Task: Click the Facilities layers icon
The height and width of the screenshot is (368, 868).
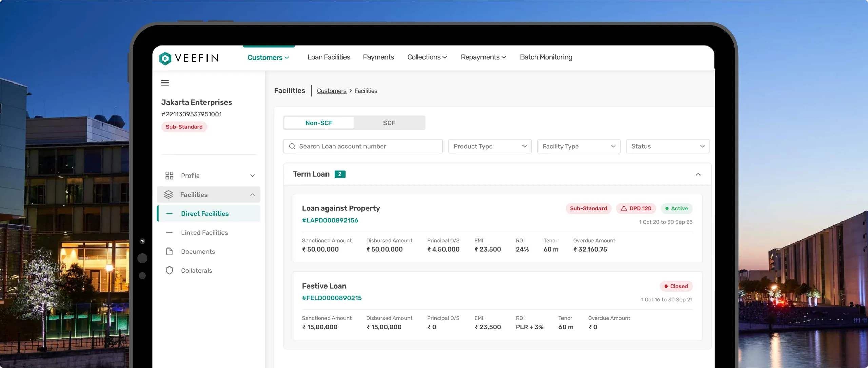Action: [169, 195]
